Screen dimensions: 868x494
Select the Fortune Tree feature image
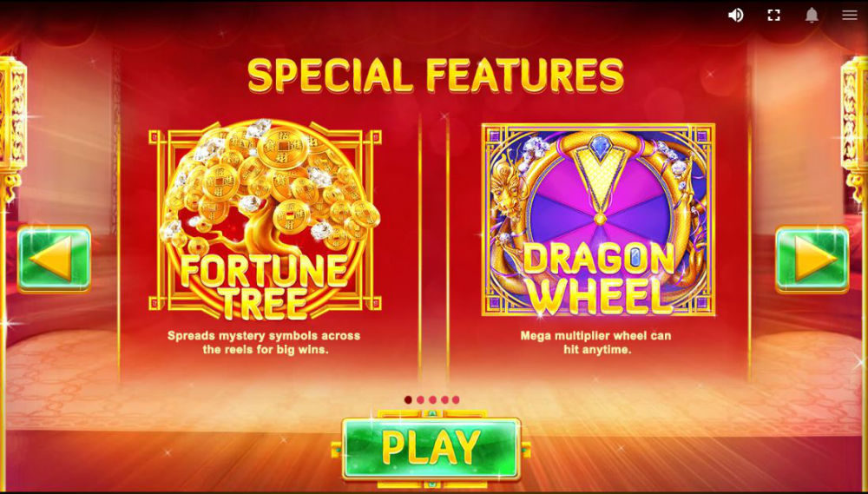265,220
